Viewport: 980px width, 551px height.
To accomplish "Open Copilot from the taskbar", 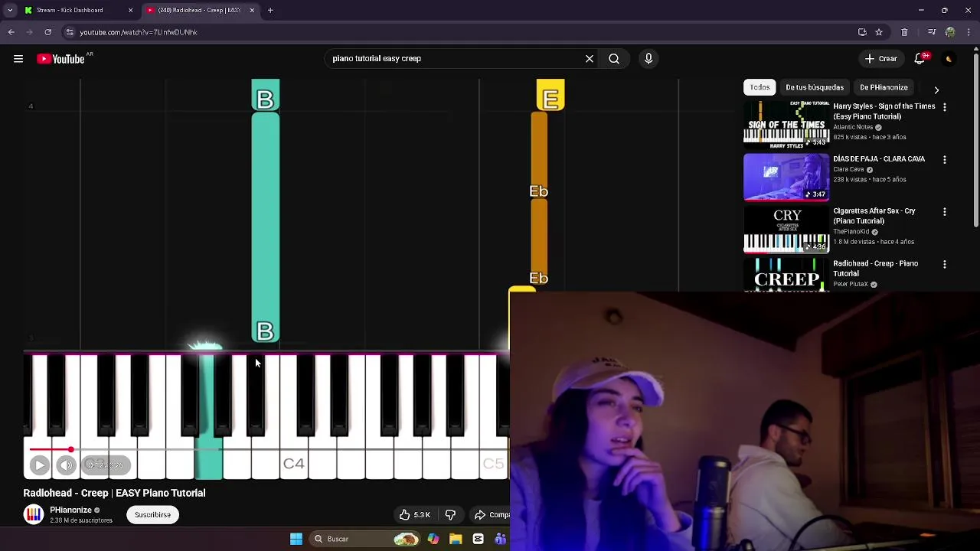I will [x=433, y=539].
